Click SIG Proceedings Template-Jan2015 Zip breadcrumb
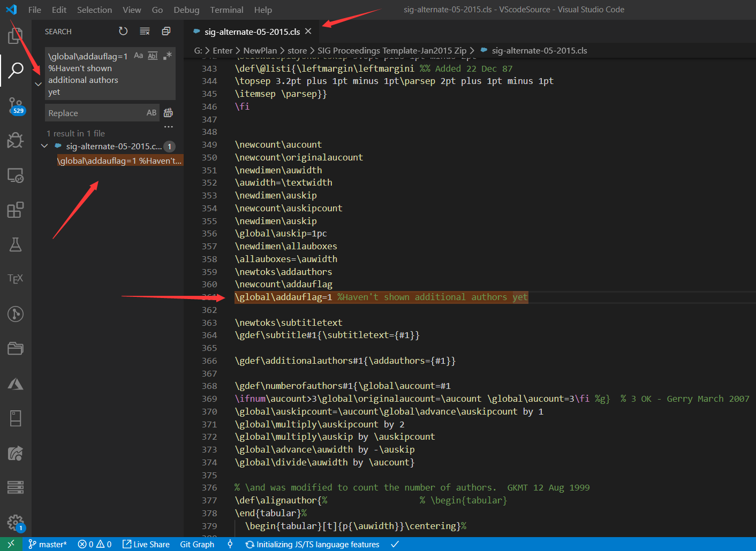The height and width of the screenshot is (551, 756). pos(392,50)
